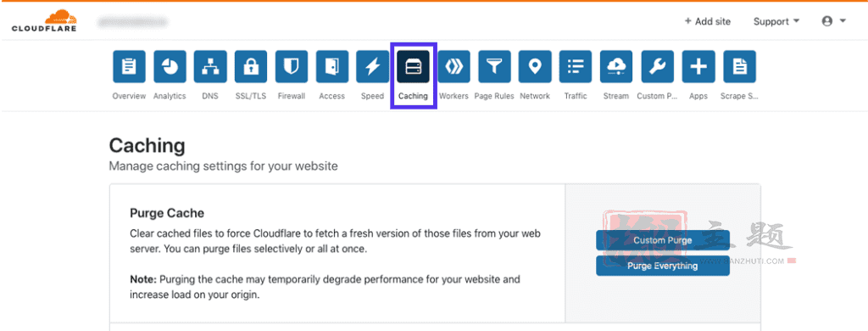Open the Custom Pages wrench icon

[x=657, y=66]
